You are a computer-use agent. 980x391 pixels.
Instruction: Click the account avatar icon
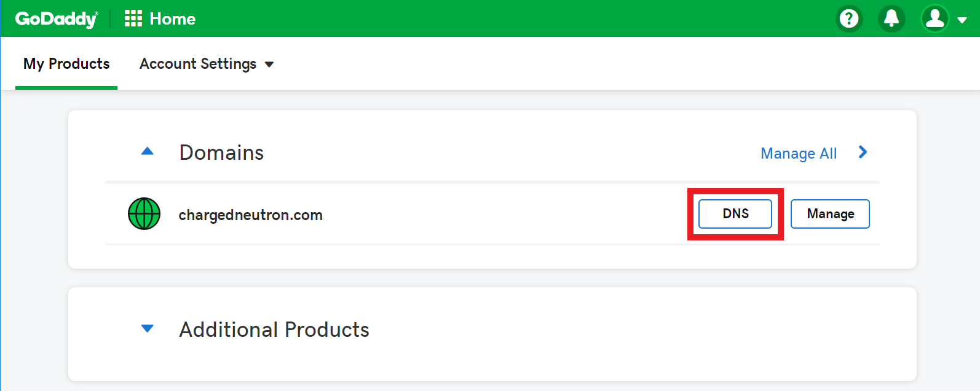(x=934, y=18)
